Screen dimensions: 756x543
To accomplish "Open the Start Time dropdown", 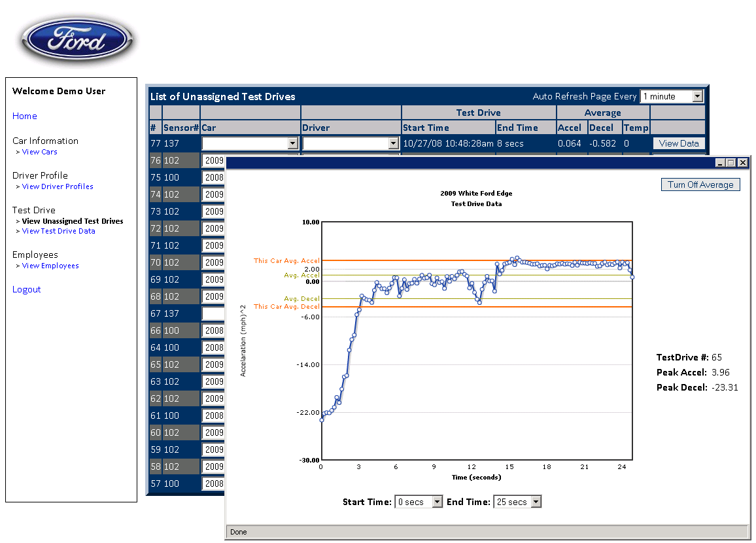I will (x=418, y=502).
